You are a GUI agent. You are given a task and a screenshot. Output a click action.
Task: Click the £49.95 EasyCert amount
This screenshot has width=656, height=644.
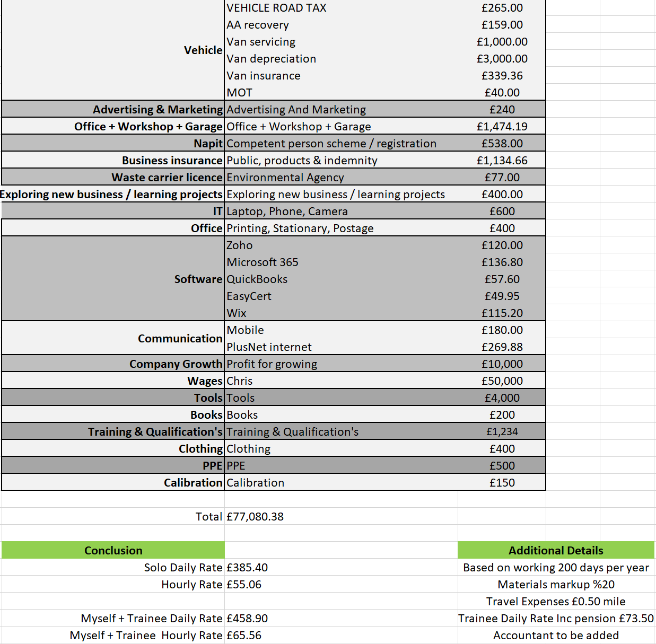pyautogui.click(x=502, y=296)
